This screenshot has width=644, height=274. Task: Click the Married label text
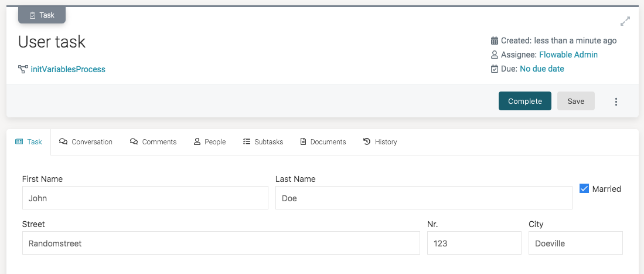pyautogui.click(x=606, y=189)
